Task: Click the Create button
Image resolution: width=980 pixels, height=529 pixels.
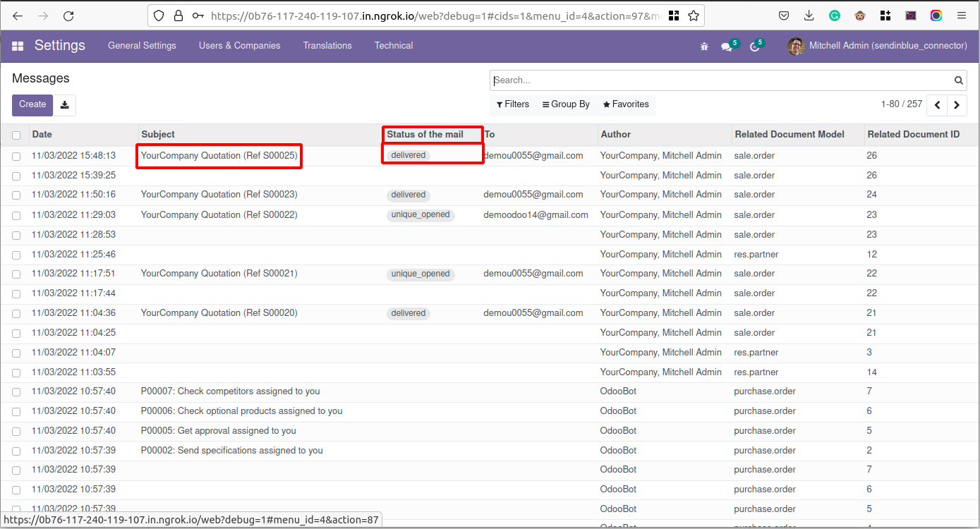Action: [32, 104]
